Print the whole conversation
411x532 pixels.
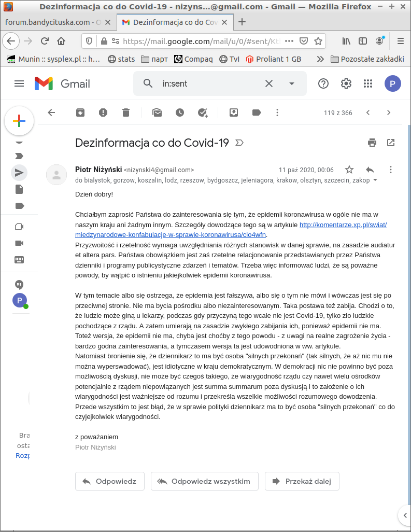372,143
